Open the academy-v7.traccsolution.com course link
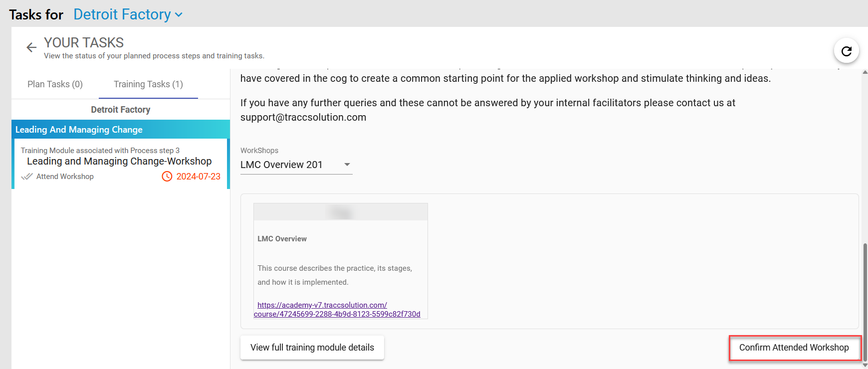The image size is (868, 369). tap(337, 310)
